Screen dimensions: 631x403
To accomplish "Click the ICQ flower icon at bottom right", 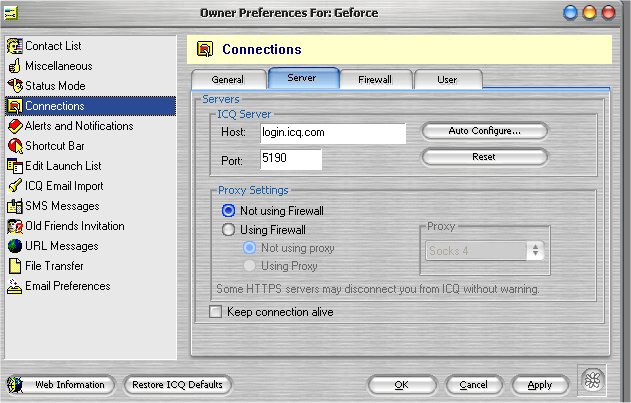I will pyautogui.click(x=592, y=380).
